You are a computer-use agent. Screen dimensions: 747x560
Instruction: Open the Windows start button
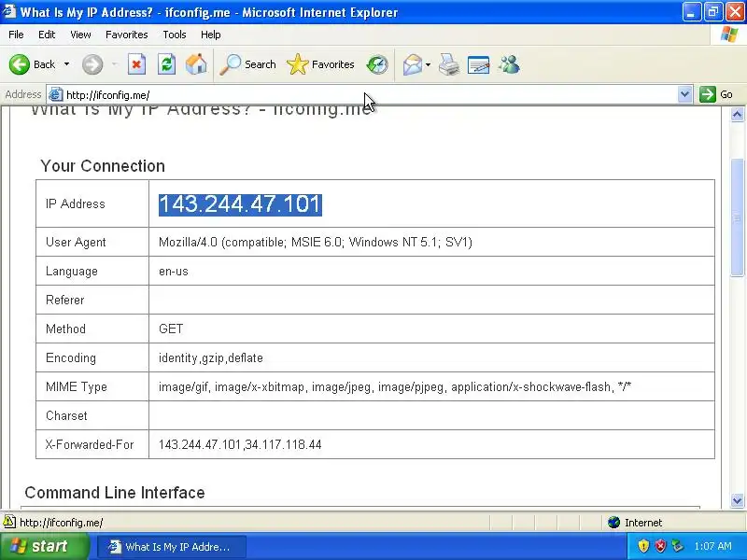45,546
